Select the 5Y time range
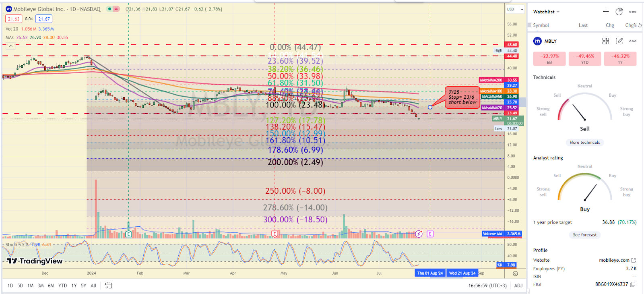 coord(83,286)
